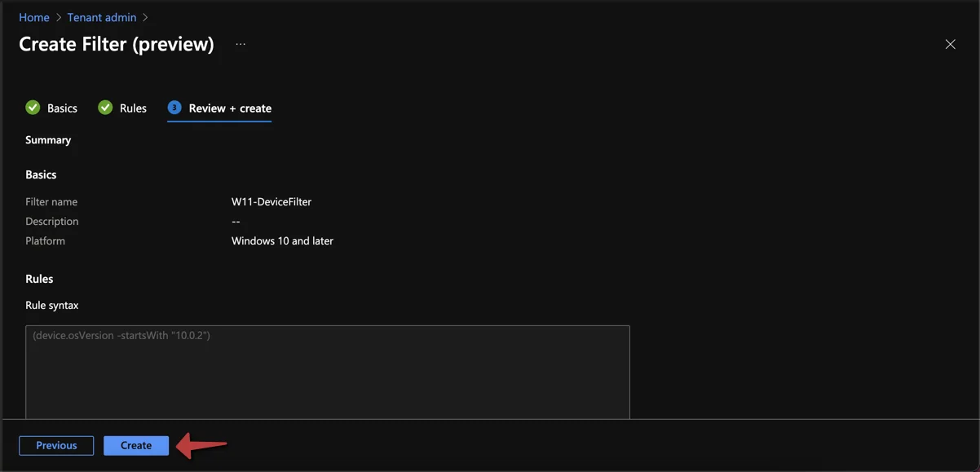
Task: Click inside the Rule syntax text box
Action: (328, 373)
